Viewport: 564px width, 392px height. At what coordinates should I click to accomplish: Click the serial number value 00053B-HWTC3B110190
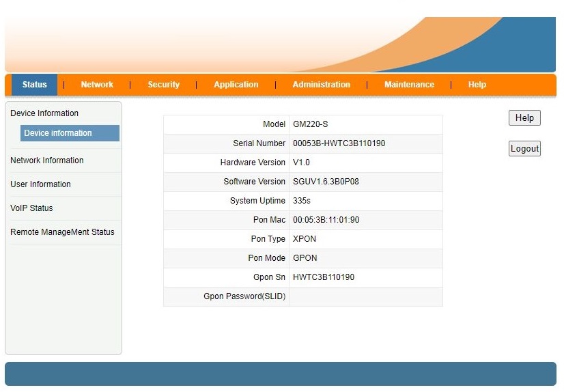[339, 143]
